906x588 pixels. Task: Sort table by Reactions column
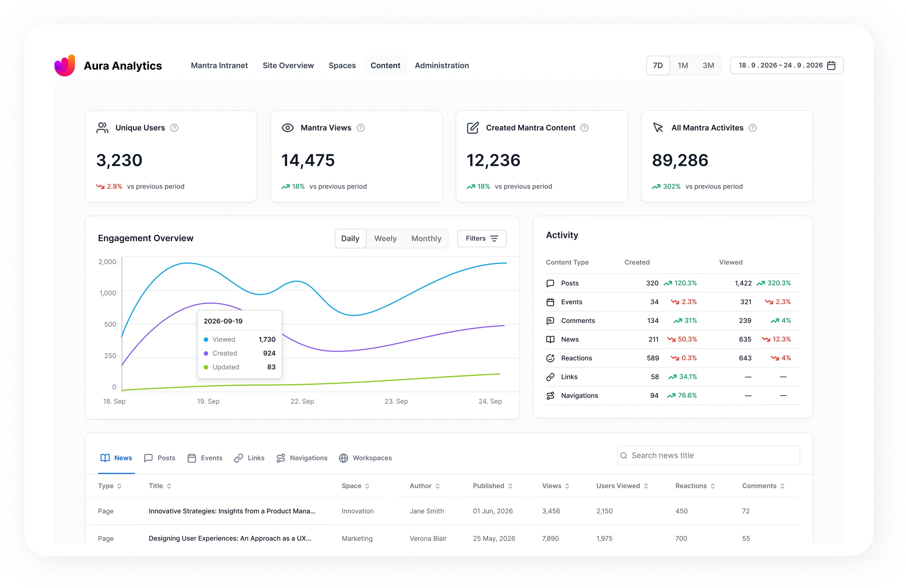point(695,486)
